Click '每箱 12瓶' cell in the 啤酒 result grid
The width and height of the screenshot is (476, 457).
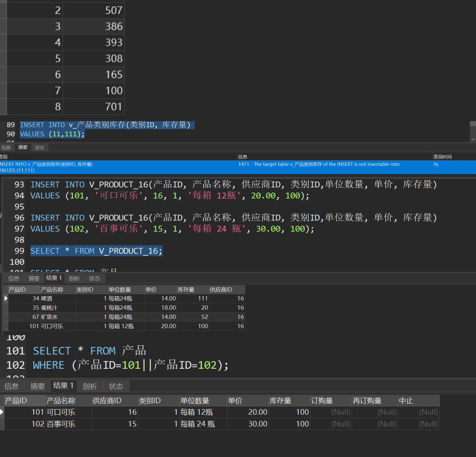click(126, 326)
